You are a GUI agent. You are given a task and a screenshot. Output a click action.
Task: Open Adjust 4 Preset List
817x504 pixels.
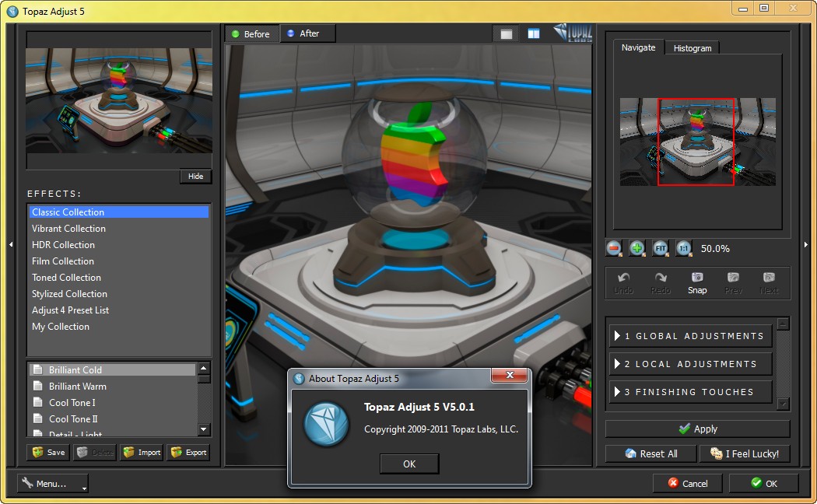tap(119, 310)
